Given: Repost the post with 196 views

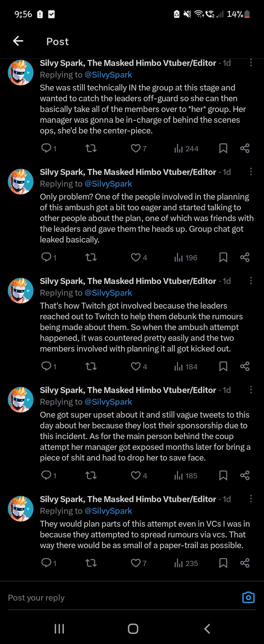Looking at the screenshot, I should [91, 258].
